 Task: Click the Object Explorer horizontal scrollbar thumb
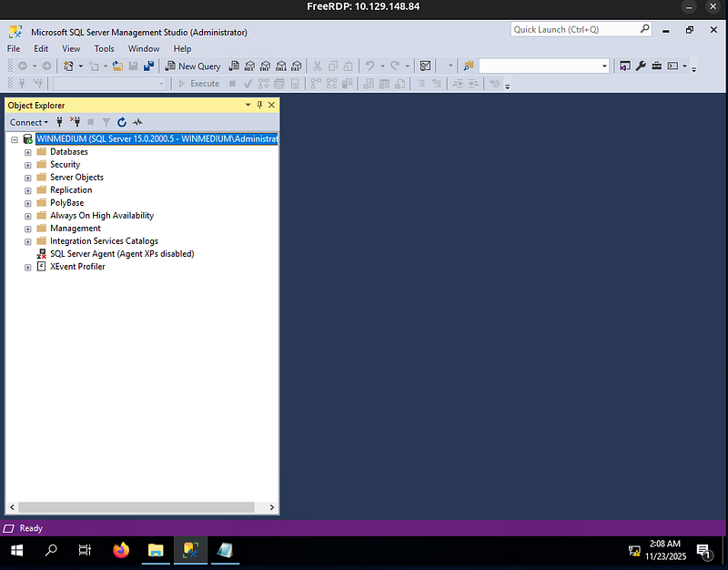[136, 507]
